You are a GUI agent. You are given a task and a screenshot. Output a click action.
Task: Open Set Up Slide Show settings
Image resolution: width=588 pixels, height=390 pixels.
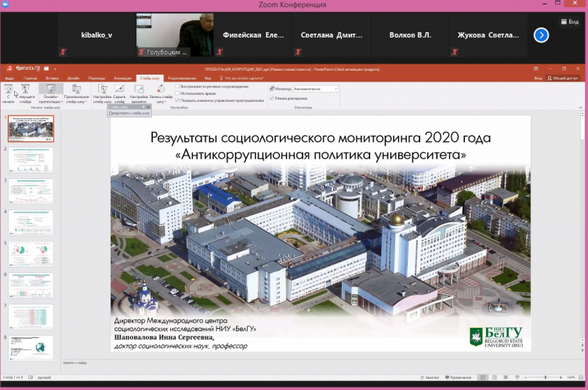[102, 93]
